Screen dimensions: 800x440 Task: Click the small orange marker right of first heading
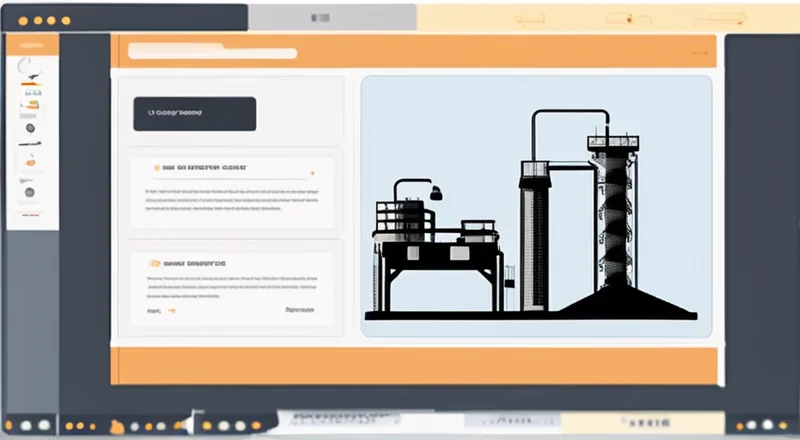tap(313, 172)
